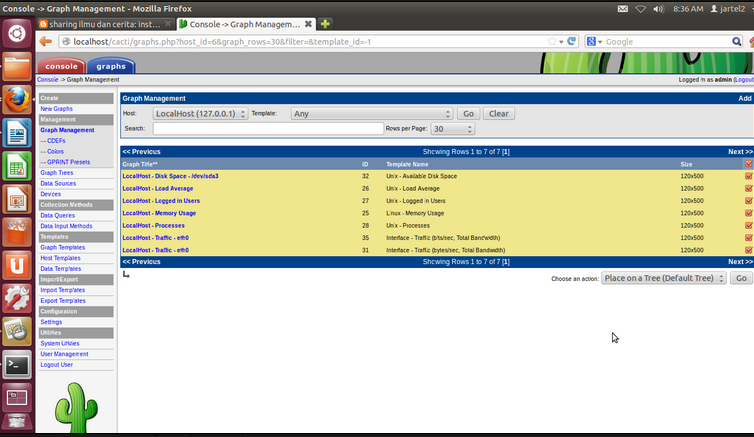Click Go button next to Template filter
Screen dimensions: 754x437
tap(468, 114)
